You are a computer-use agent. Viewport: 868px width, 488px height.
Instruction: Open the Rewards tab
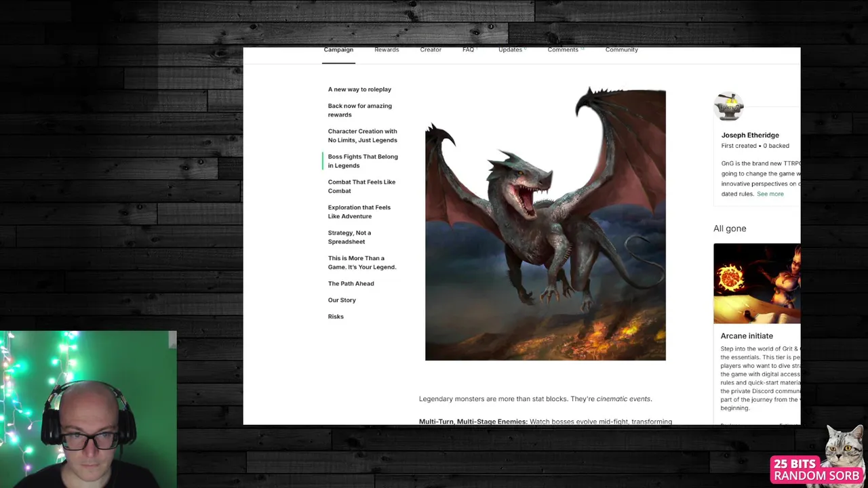[x=387, y=49]
